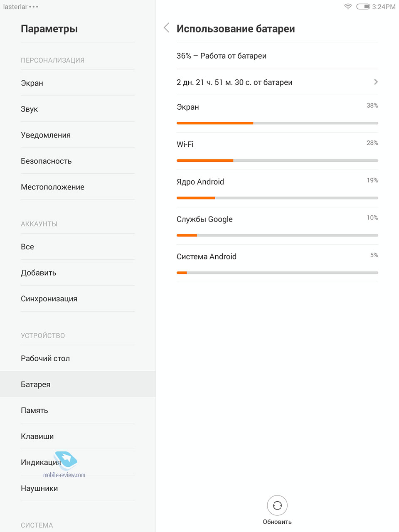This screenshot has width=399, height=532.
Task: Select Уведомления in the sidebar
Action: (78, 135)
